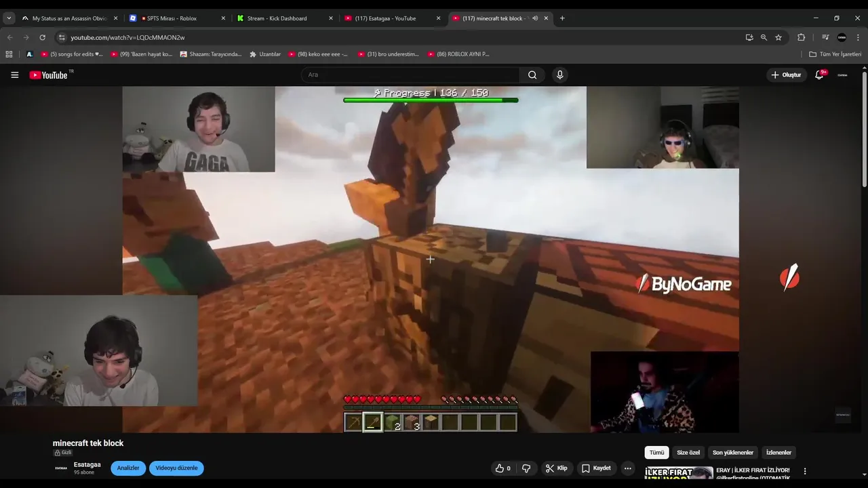
Task: Go back in browser history
Action: tap(9, 37)
